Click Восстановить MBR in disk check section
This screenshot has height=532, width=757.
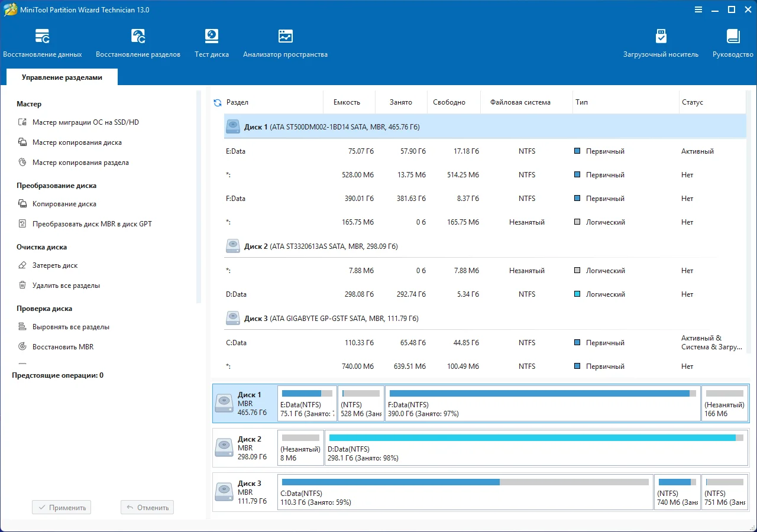63,347
